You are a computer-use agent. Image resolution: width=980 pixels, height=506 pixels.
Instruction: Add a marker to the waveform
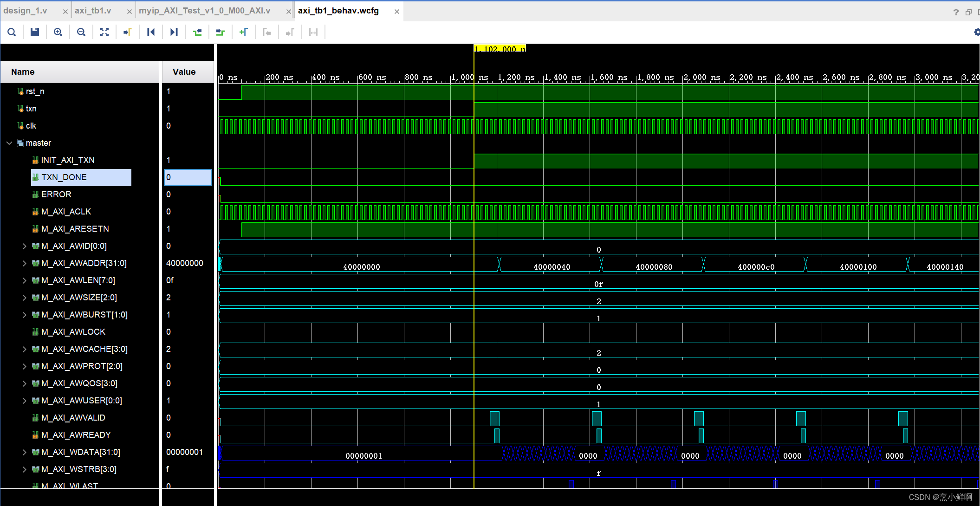coord(244,32)
